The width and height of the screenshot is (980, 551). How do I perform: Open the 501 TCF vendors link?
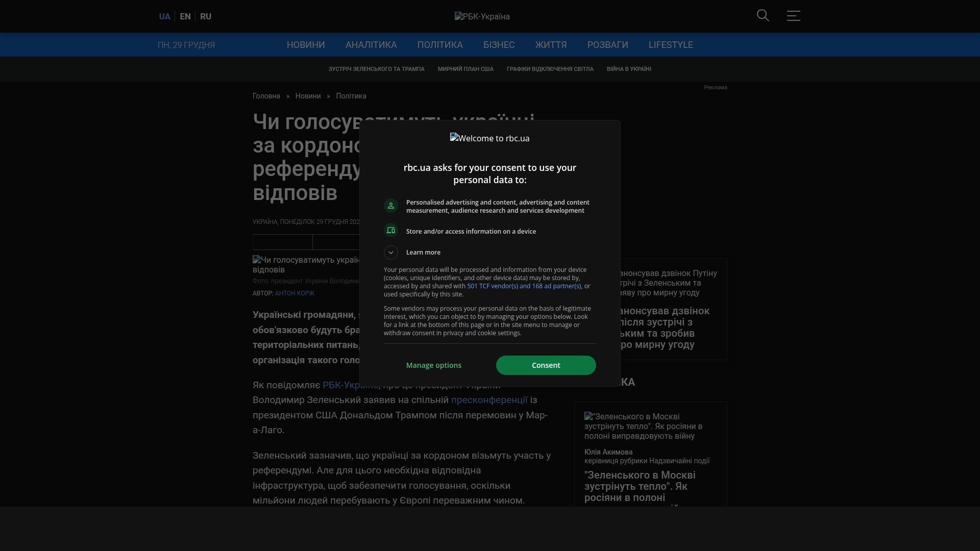tap(524, 286)
